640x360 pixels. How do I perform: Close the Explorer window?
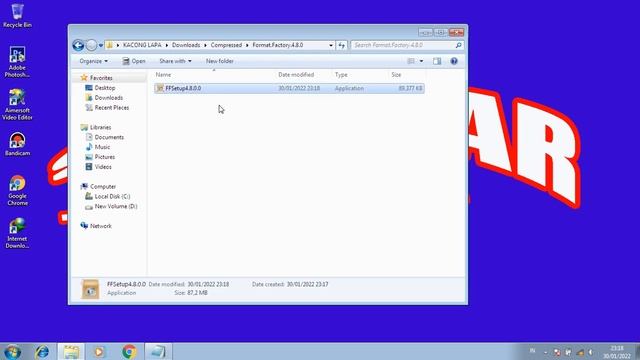tap(456, 32)
